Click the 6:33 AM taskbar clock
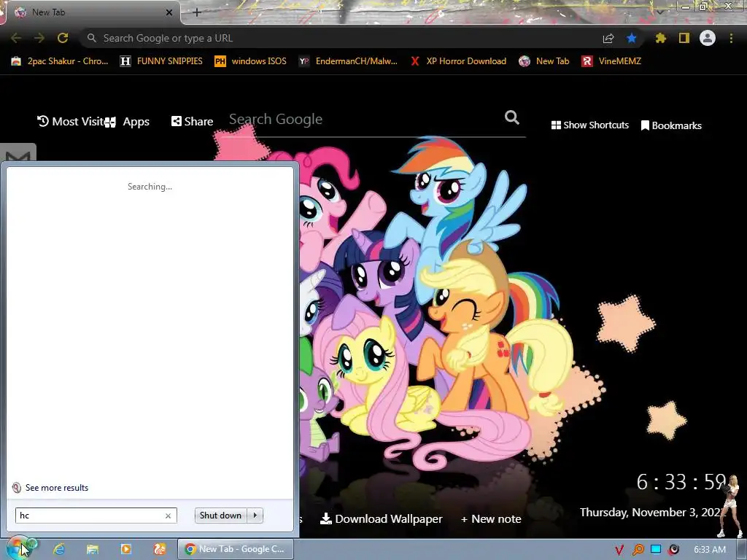Screen dimensions: 747x560 (710, 550)
